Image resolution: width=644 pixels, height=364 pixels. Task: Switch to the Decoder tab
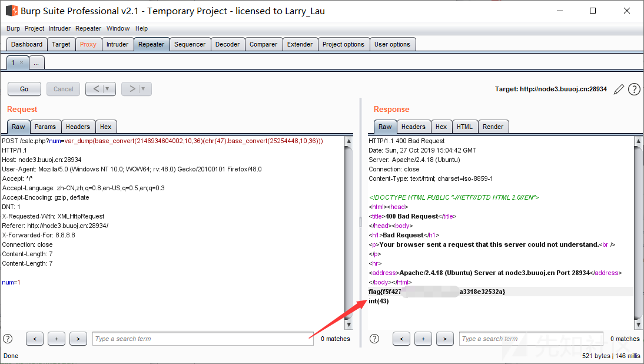228,44
